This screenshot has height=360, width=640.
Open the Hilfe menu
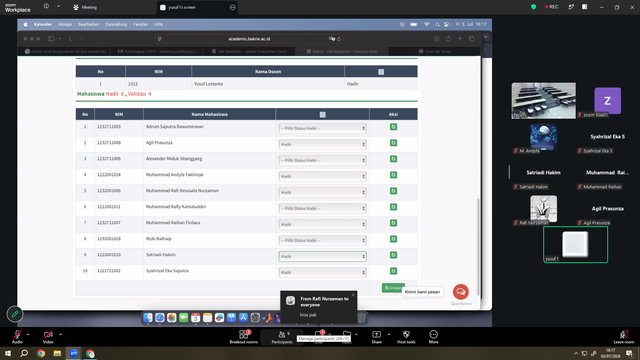click(x=158, y=24)
